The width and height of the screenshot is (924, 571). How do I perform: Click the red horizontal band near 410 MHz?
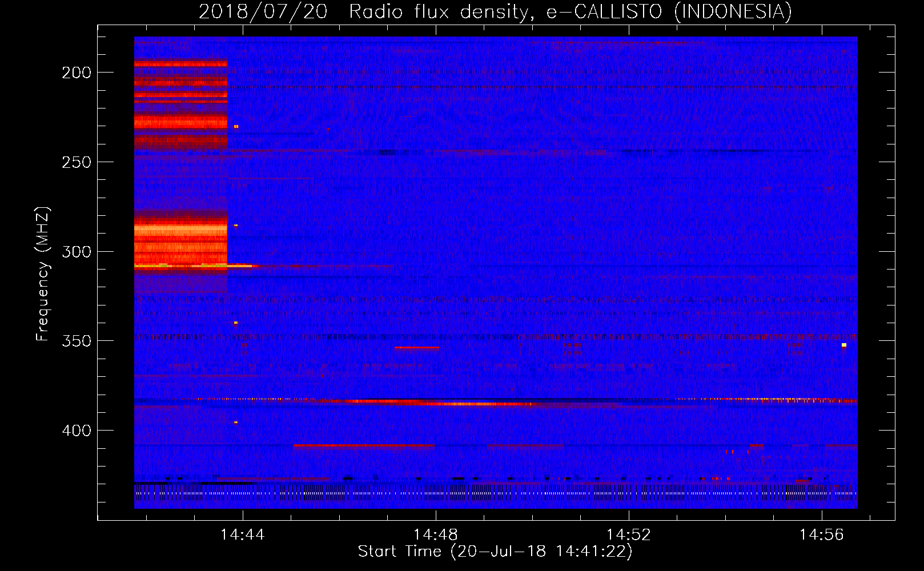coord(364,445)
